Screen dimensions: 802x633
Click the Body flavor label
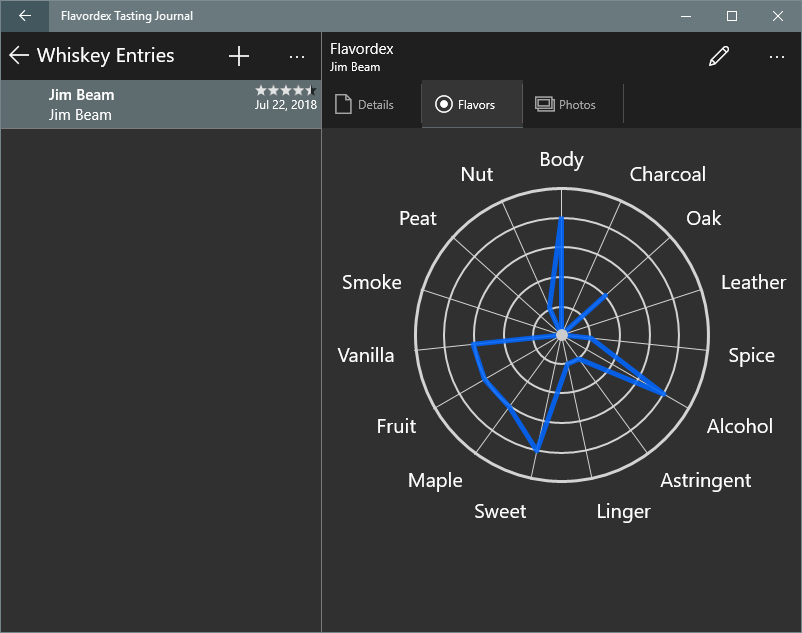562,160
